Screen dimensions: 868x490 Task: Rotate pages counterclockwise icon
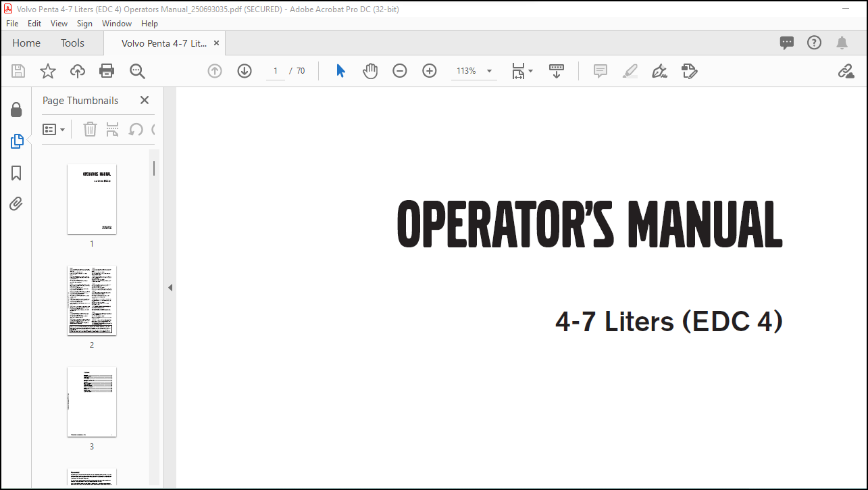136,129
